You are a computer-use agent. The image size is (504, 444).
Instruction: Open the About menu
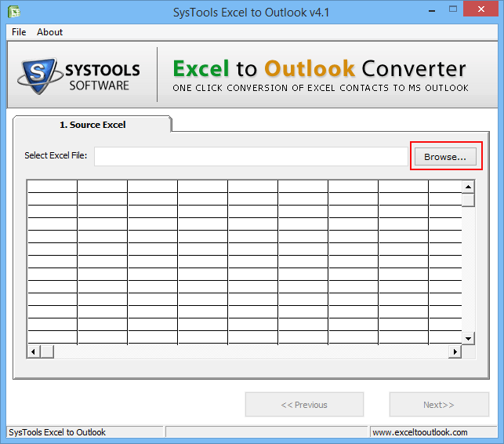(49, 32)
